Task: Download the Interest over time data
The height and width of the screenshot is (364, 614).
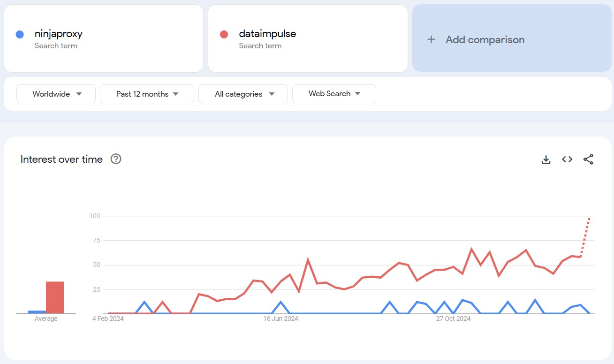Action: pyautogui.click(x=546, y=159)
